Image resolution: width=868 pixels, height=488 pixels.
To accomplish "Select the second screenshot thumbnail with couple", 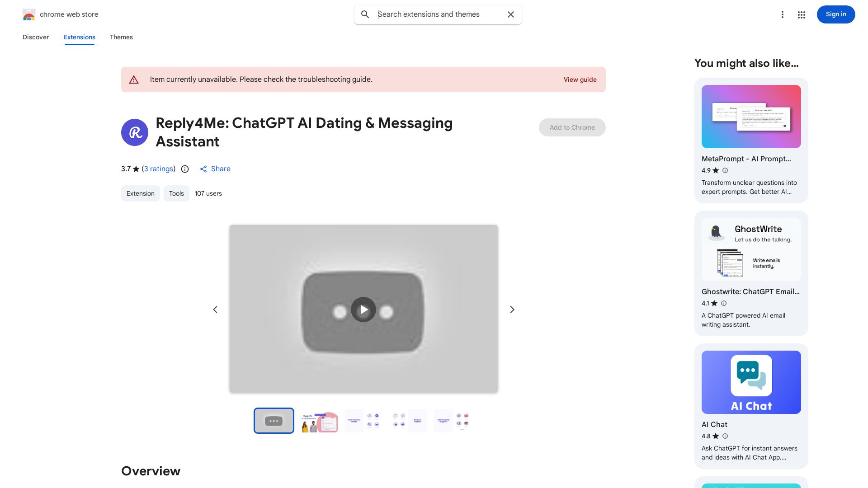I will (319, 421).
